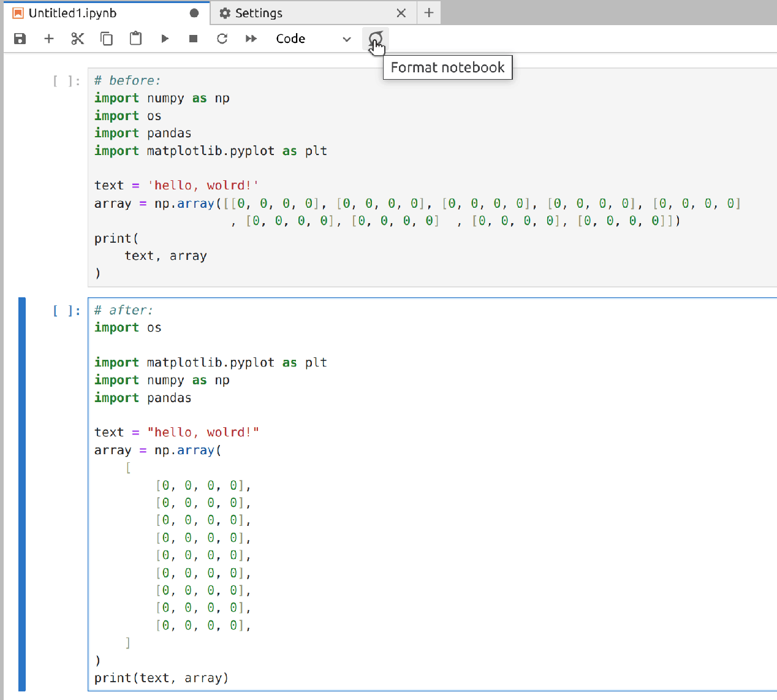The height and width of the screenshot is (700, 777).
Task: Interrupt the kernel with the stop icon
Action: point(192,38)
